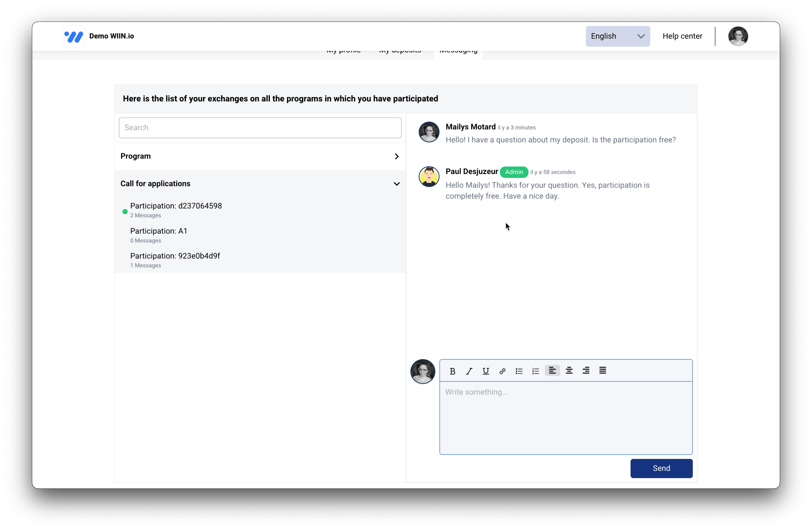Open the Help center link
The height and width of the screenshot is (531, 812).
[682, 36]
